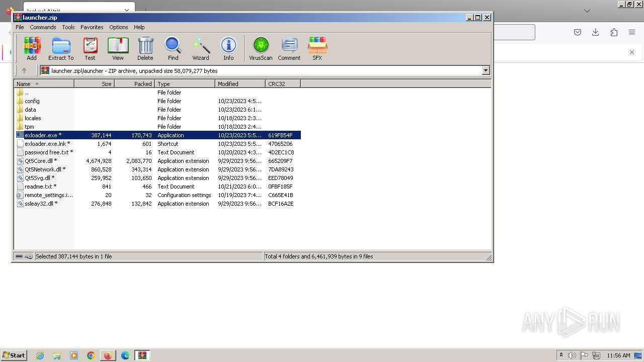
Task: Run VirusScan on the archive
Action: (261, 49)
